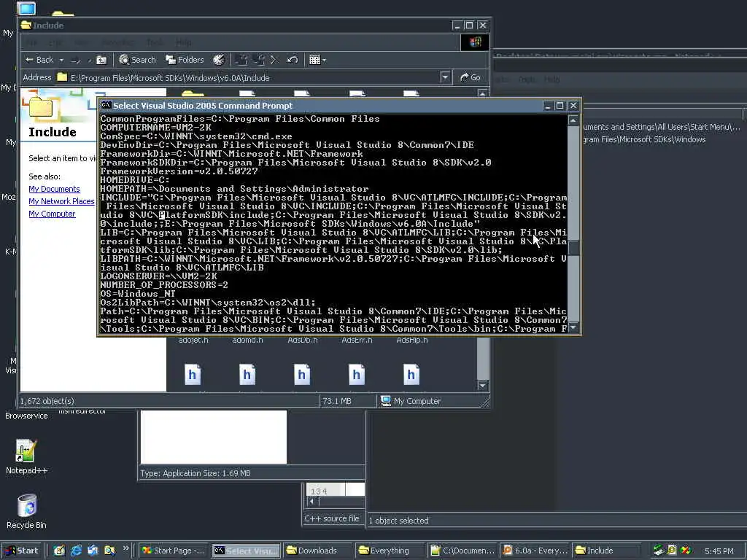Screen dimensions: 747x560
Task: Select the AdsHlp.h file
Action: (x=412, y=340)
